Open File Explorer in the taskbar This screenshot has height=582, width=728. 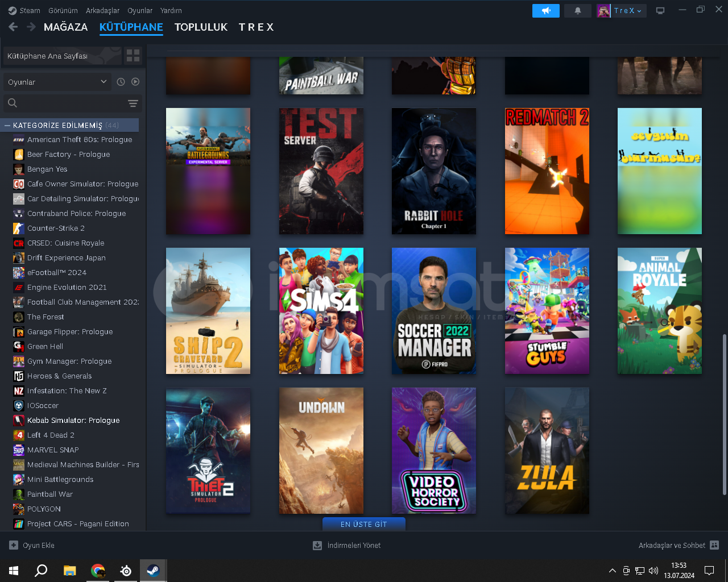click(x=69, y=571)
